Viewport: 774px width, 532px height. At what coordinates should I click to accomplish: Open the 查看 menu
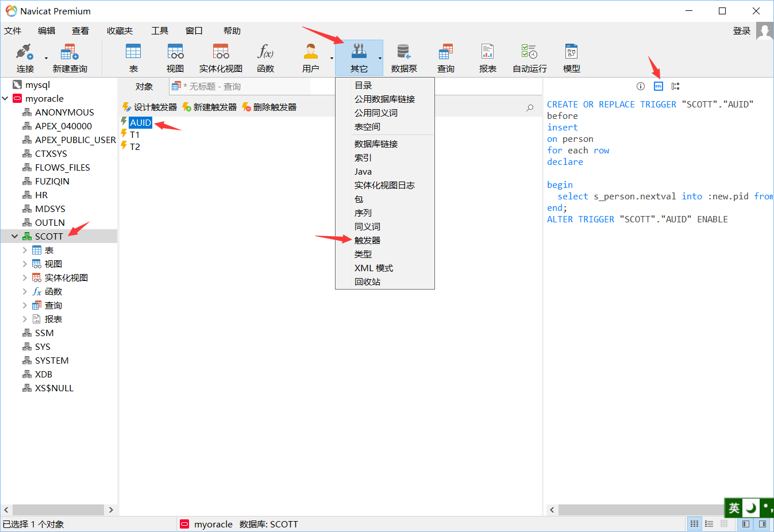80,31
